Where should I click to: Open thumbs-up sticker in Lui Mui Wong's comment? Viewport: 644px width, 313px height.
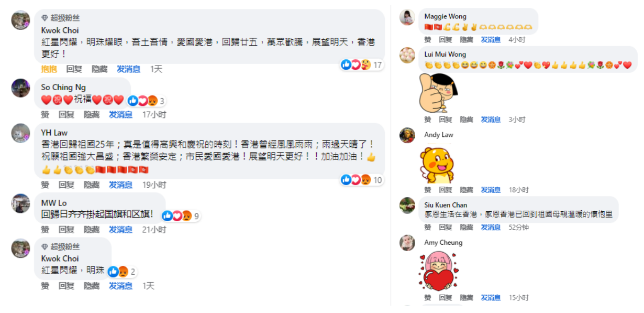click(x=435, y=93)
